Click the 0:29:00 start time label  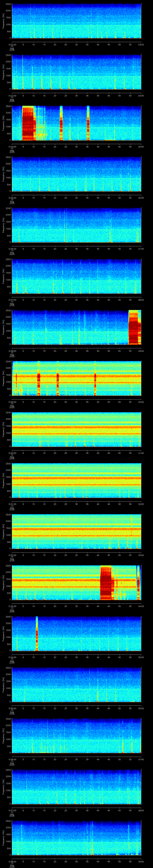click(x=12, y=402)
